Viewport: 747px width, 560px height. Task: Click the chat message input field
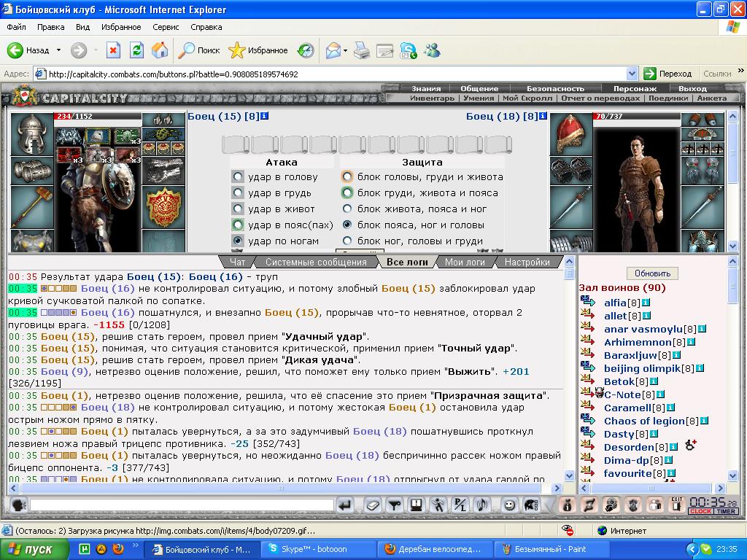(x=182, y=505)
